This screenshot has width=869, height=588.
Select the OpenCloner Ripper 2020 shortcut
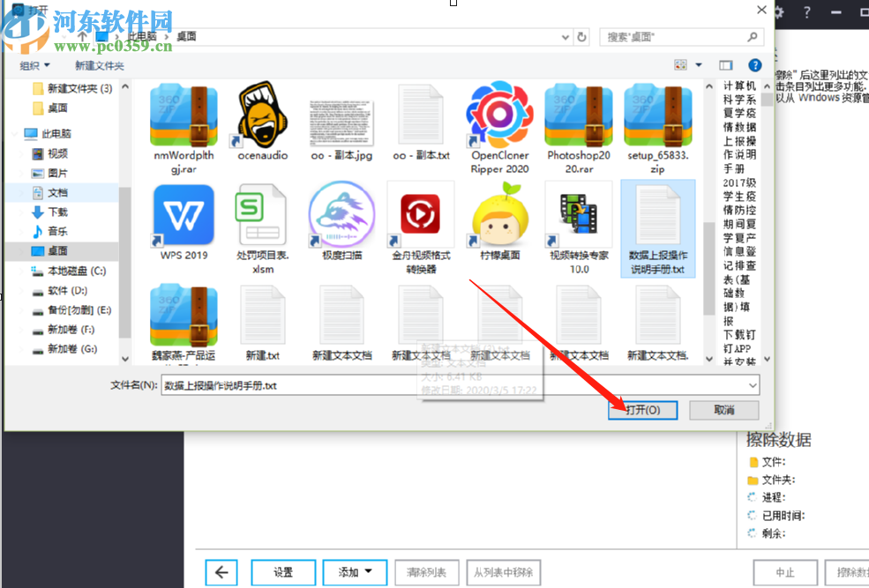(499, 129)
